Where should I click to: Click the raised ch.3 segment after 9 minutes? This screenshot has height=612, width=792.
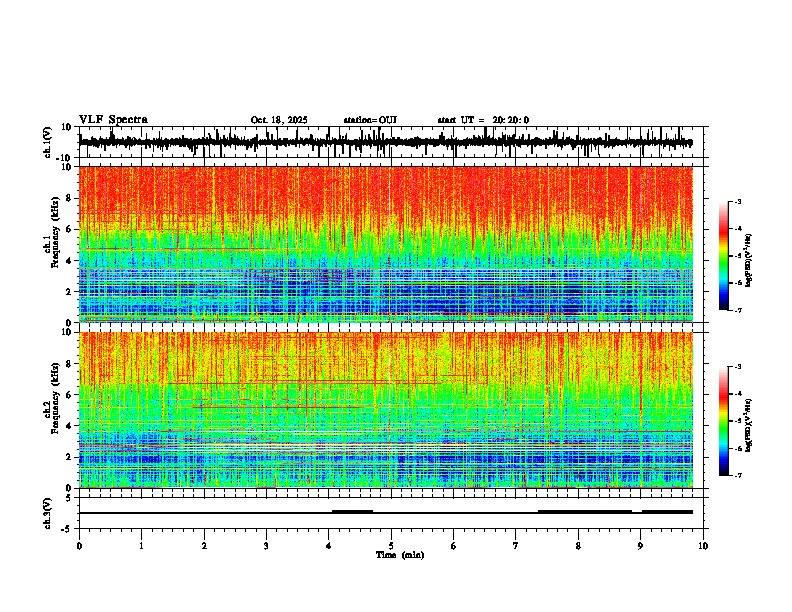(667, 512)
